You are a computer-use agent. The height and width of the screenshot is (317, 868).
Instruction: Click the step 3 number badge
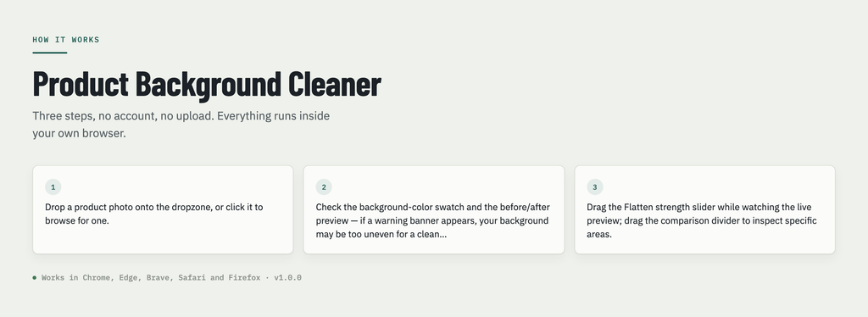point(595,187)
